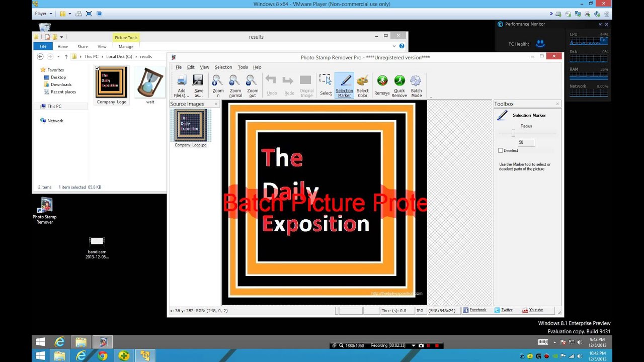Select Company Logo.jpg source image thumbnail
Image resolution: width=644 pixels, height=362 pixels.
pos(191,128)
